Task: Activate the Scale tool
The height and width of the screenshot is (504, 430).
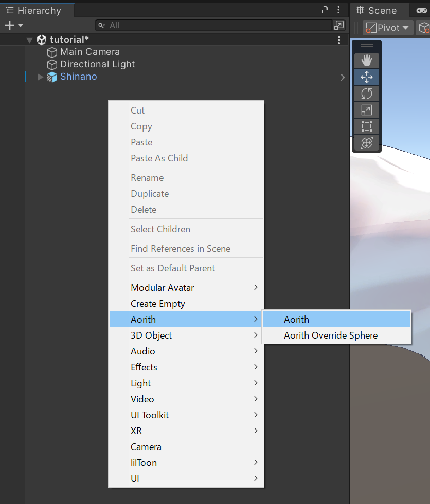Action: tap(366, 109)
